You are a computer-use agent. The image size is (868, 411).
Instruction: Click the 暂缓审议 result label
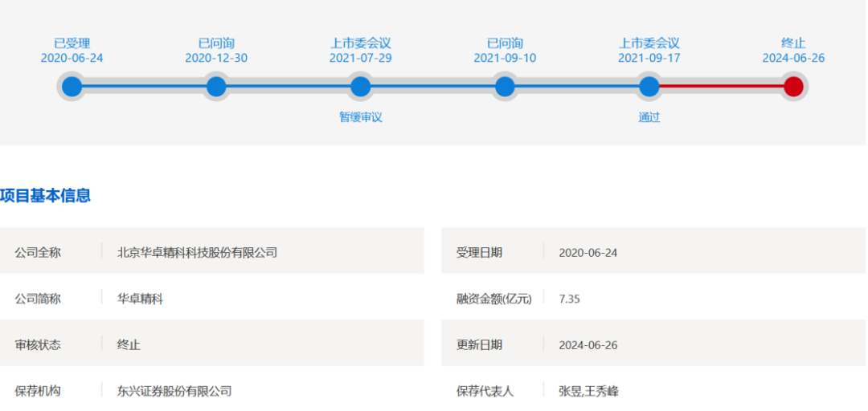click(360, 117)
